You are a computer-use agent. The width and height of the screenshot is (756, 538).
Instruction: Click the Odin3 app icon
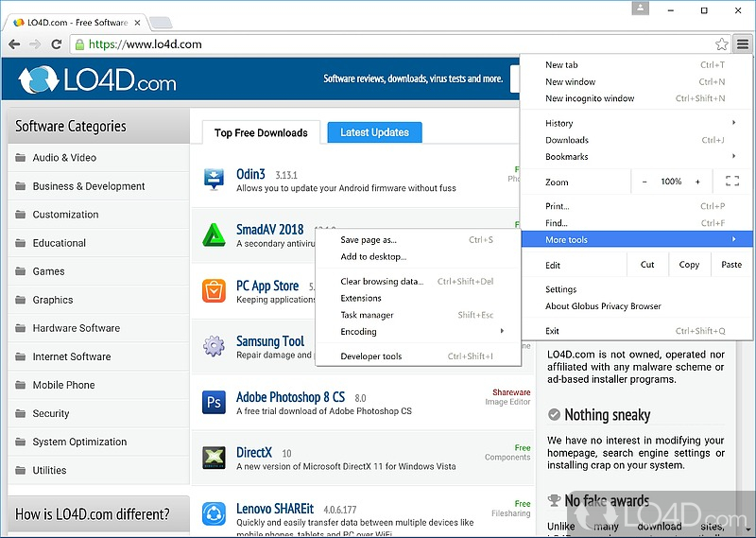coord(214,179)
